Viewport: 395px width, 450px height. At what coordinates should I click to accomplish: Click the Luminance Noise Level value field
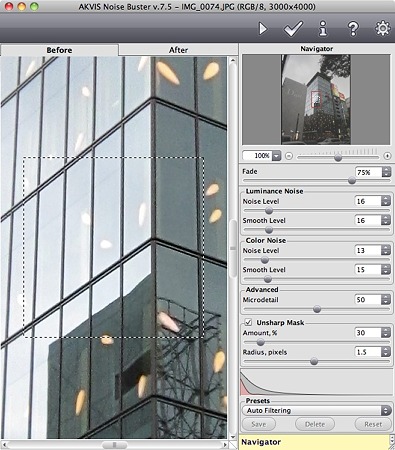(368, 201)
